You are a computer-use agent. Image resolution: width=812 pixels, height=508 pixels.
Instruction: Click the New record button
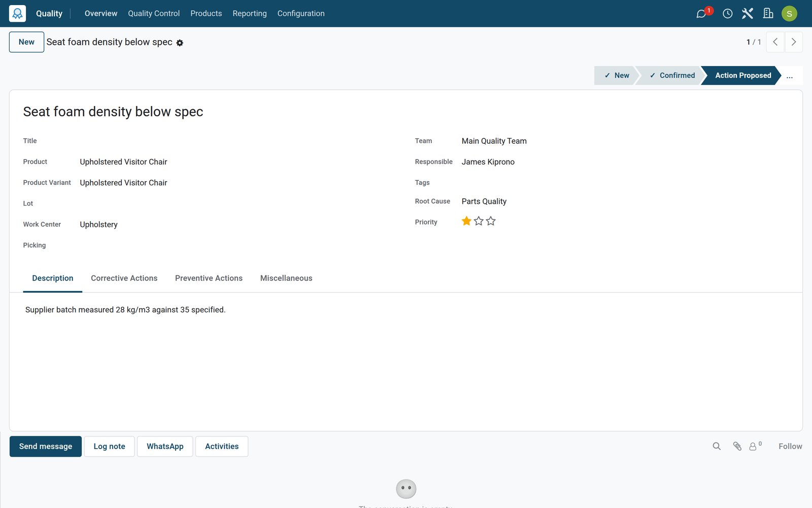(26, 42)
